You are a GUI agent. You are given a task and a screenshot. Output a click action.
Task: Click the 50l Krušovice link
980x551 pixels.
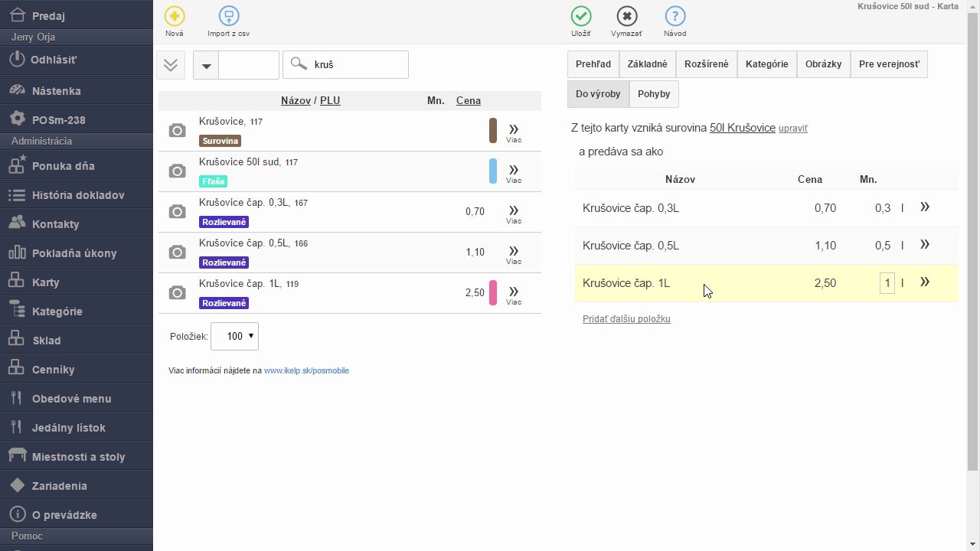pos(743,128)
